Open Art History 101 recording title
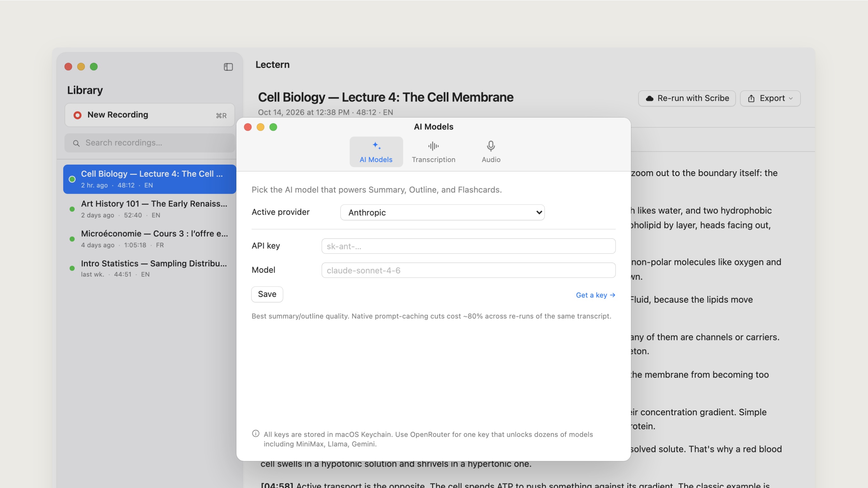 point(154,204)
